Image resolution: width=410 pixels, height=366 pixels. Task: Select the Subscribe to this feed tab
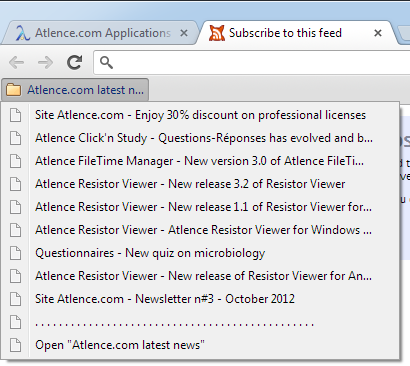[297, 33]
